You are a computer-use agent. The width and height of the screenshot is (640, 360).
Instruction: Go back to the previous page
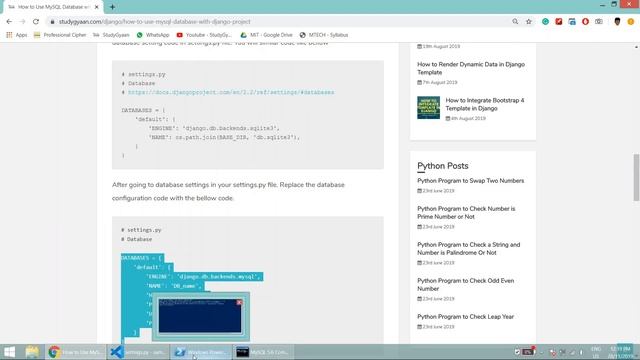(9, 22)
